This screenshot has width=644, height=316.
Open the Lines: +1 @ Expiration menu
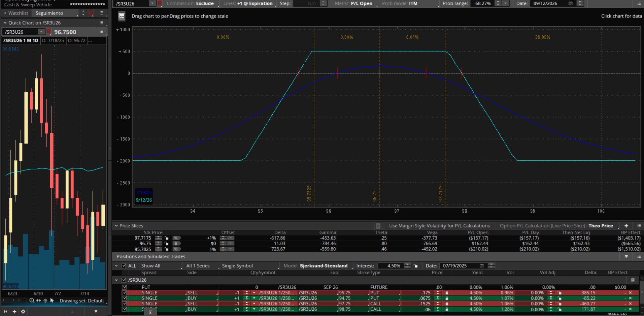pos(248,3)
